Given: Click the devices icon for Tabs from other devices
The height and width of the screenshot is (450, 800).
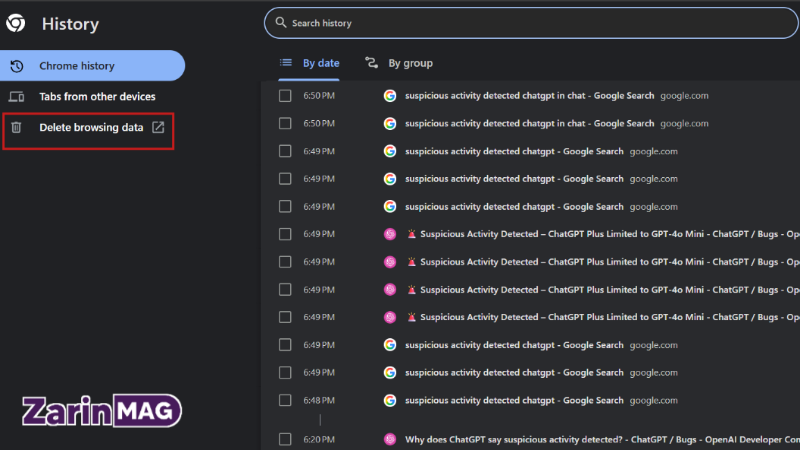Looking at the screenshot, I should [16, 96].
